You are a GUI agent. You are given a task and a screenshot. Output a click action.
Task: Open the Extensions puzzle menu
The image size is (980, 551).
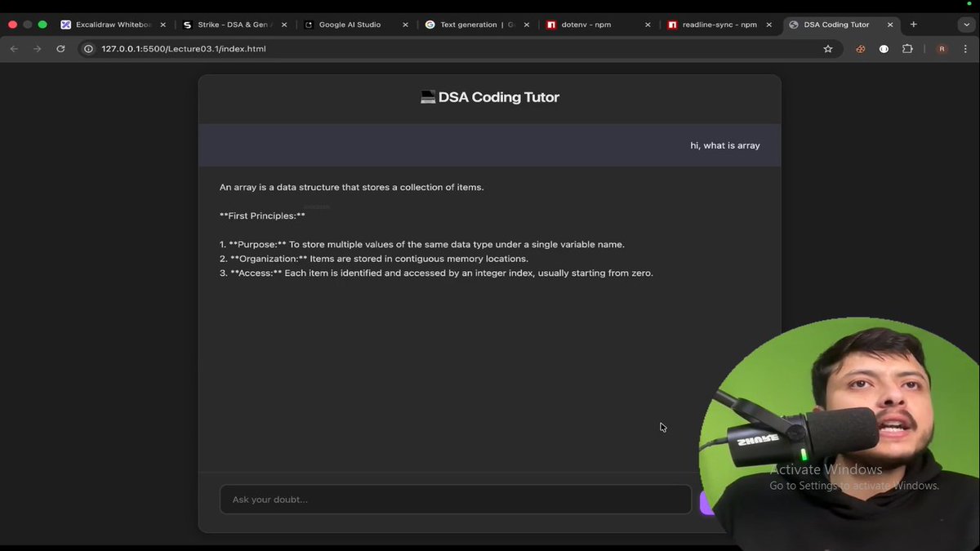[907, 49]
